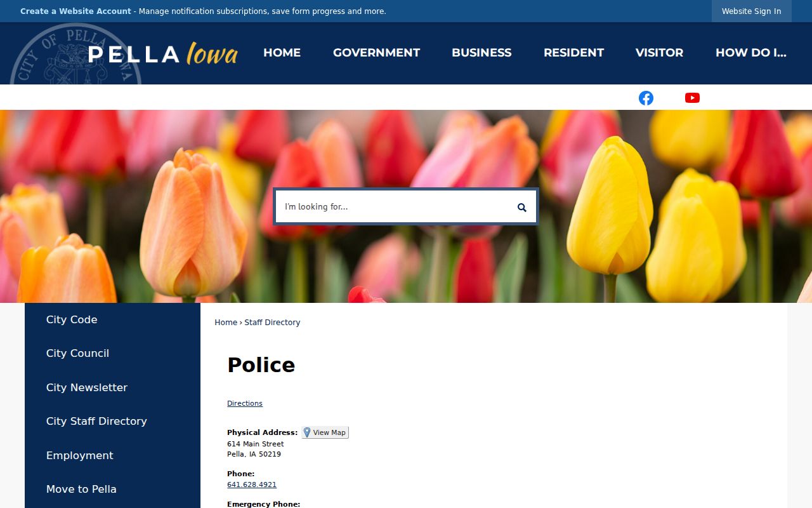Click the Emergency Phone: label
812x508 pixels.
click(x=264, y=504)
